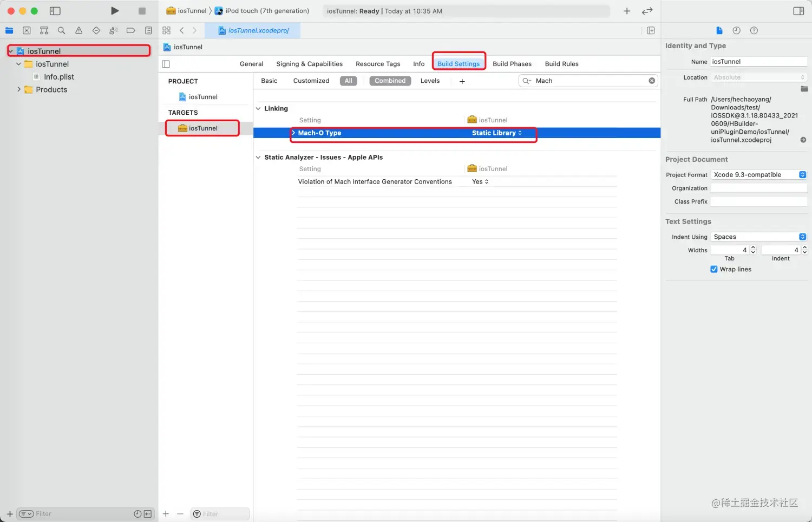Image resolution: width=812 pixels, height=522 pixels.
Task: Toggle the inspectors panel on the right
Action: pos(798,11)
